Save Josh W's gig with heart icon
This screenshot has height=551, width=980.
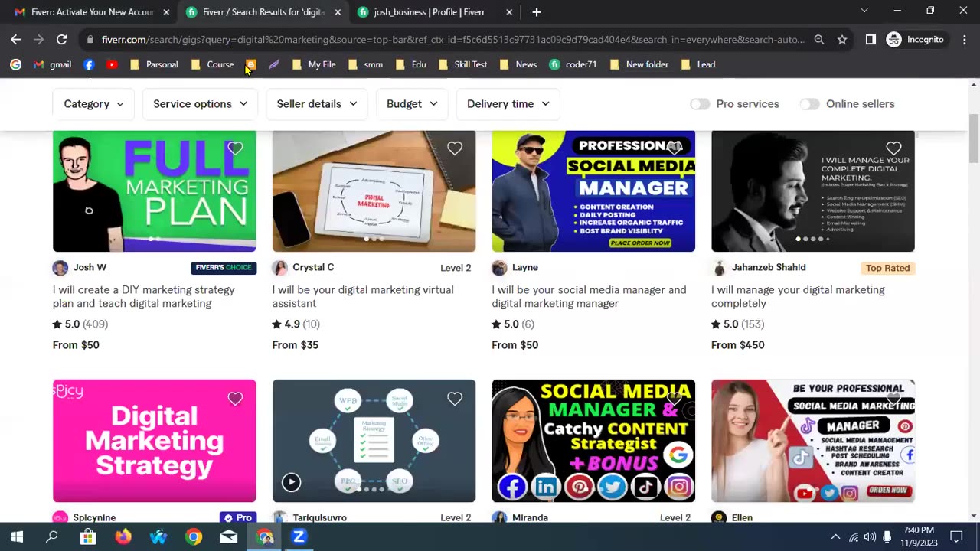(235, 148)
